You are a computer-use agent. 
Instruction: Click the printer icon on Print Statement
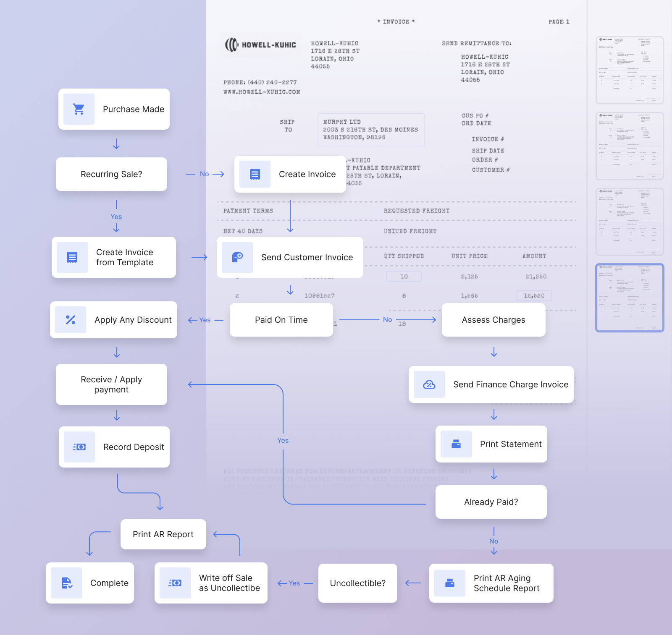point(456,444)
